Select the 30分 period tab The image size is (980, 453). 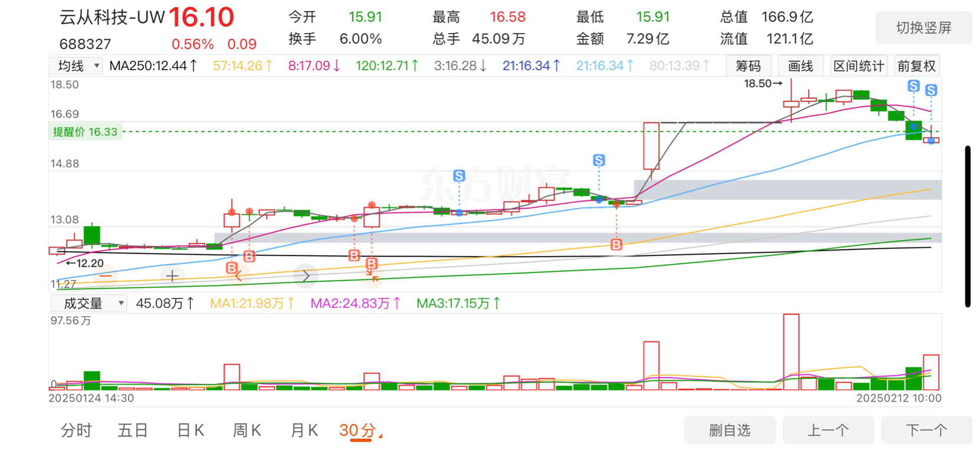[357, 431]
